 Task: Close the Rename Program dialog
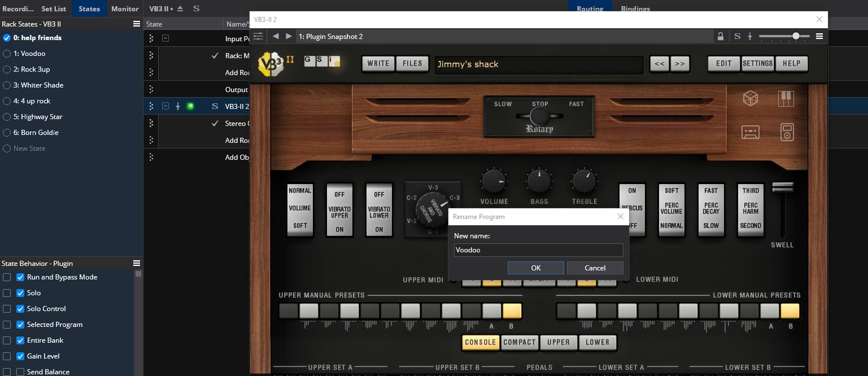(621, 216)
